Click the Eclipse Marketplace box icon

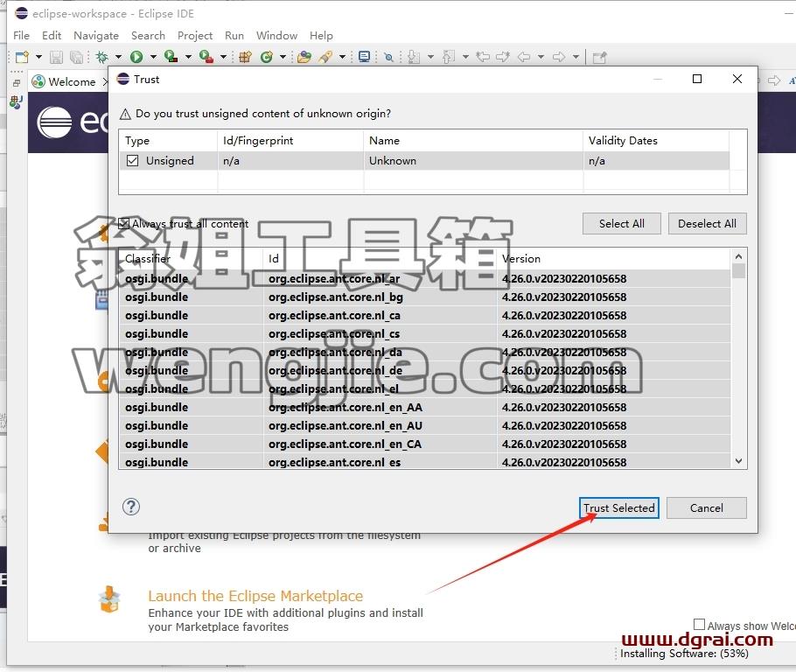click(x=109, y=599)
